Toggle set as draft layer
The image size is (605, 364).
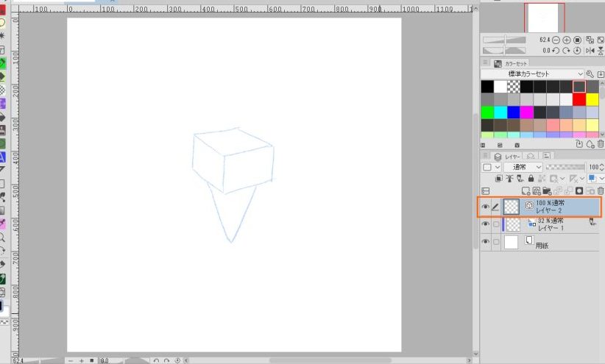point(520,179)
